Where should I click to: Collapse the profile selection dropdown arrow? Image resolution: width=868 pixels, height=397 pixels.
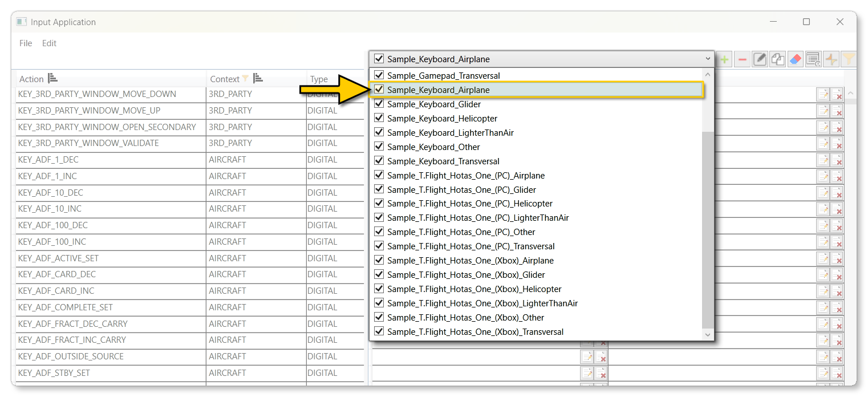708,59
